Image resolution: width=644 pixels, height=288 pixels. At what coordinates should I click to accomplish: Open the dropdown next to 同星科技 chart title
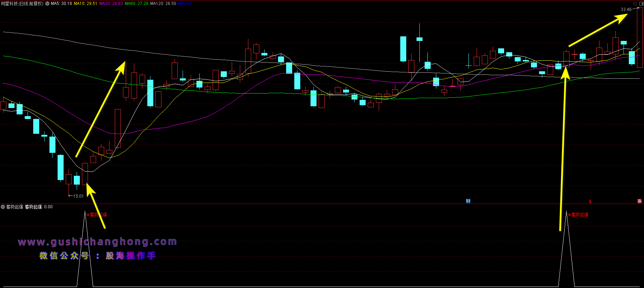click(x=47, y=4)
